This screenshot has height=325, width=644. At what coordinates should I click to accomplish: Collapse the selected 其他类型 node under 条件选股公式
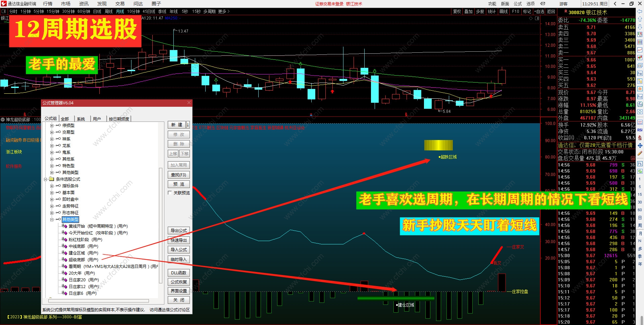[52, 220]
